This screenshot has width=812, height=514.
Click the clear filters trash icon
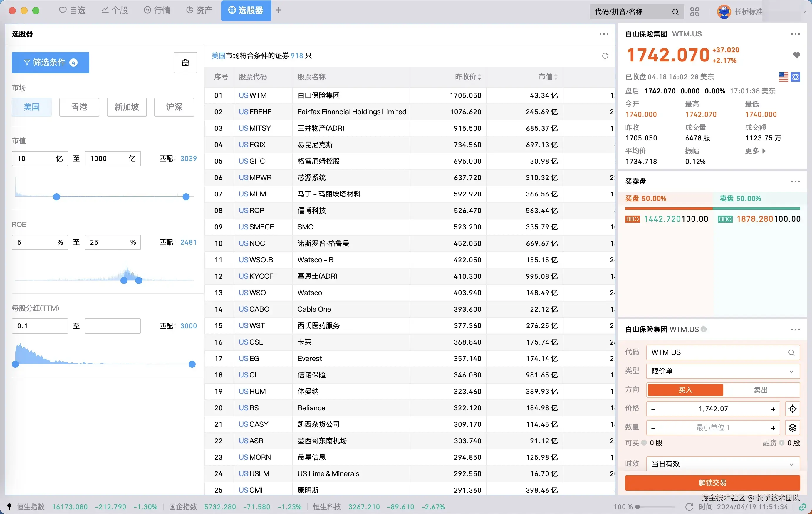click(185, 62)
